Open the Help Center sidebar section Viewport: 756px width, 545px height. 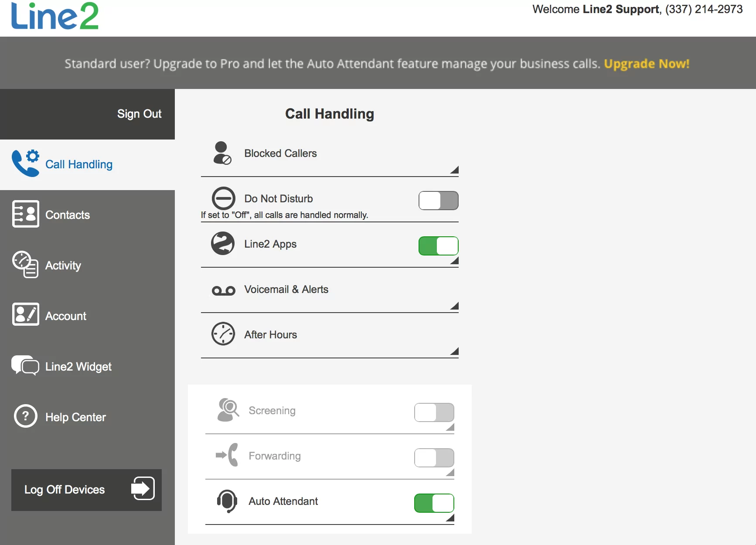pyautogui.click(x=87, y=417)
